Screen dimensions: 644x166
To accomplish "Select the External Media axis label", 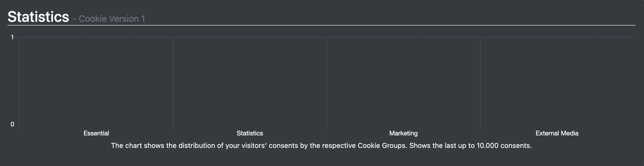I will tap(557, 133).
